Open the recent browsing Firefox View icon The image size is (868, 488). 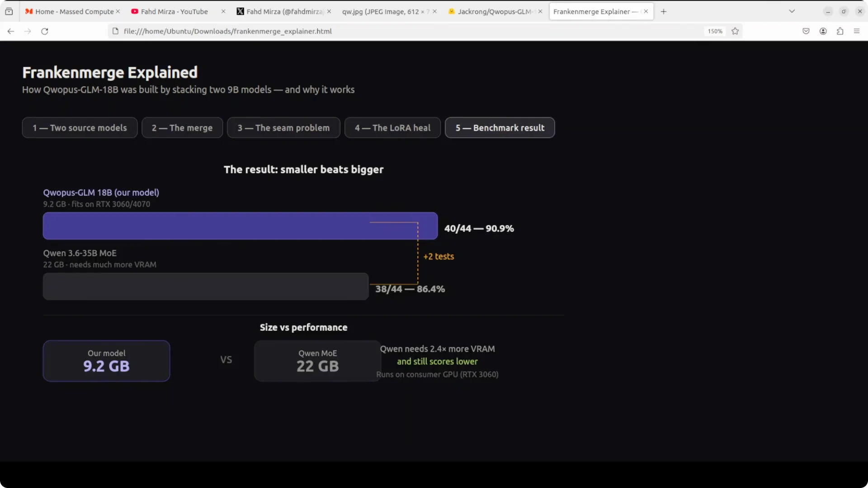coord(9,11)
